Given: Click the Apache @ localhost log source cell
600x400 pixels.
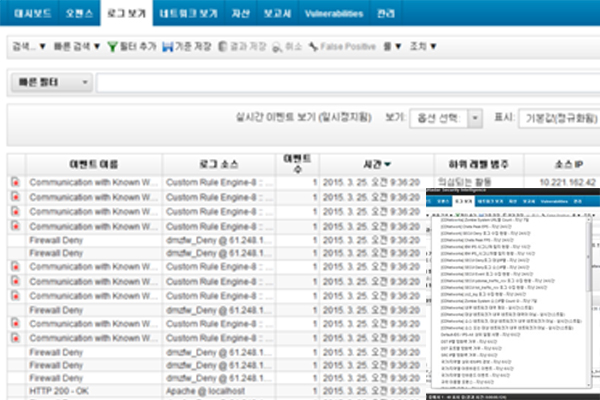Looking at the screenshot, I should point(205,391).
